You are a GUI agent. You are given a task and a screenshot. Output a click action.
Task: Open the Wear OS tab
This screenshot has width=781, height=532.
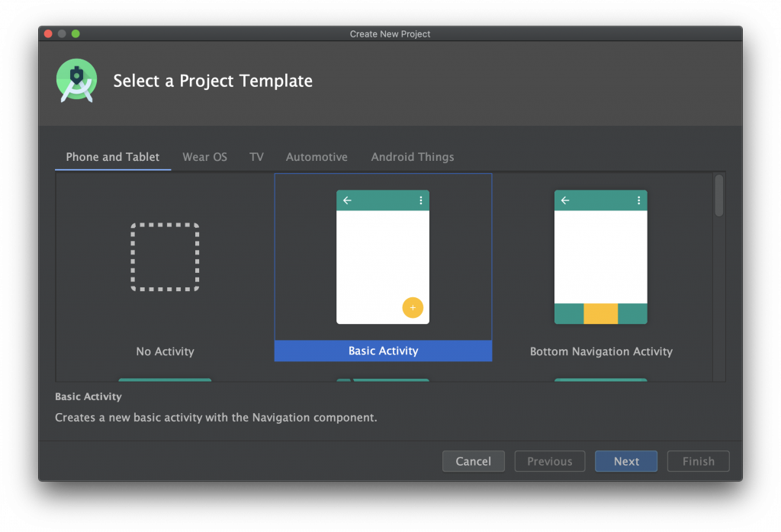pyautogui.click(x=204, y=157)
